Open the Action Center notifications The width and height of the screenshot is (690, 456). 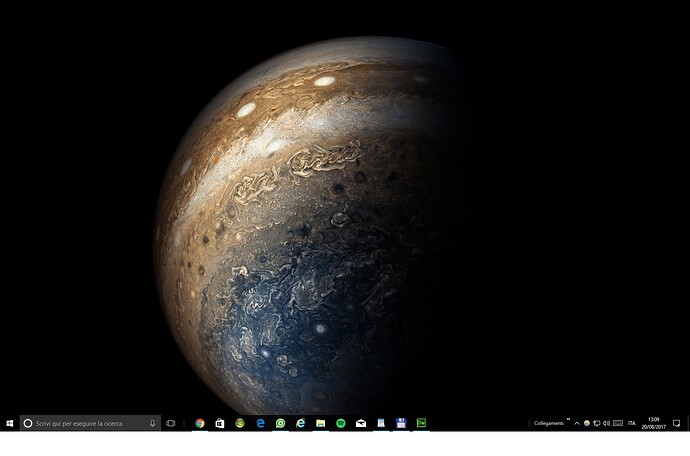(676, 423)
